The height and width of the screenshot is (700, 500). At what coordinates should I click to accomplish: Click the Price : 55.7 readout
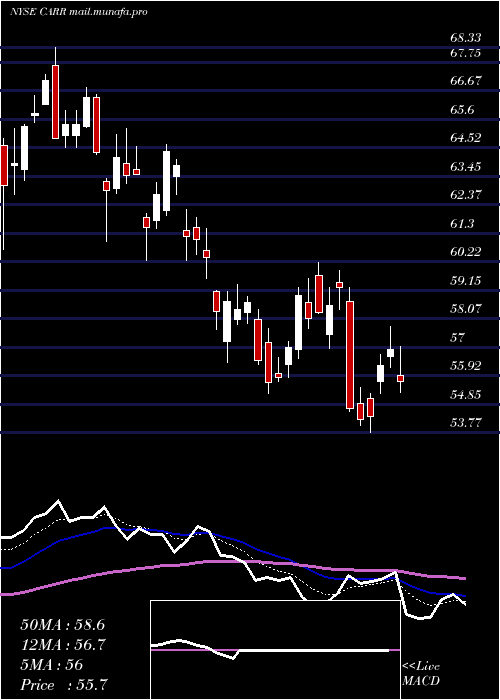(64, 685)
